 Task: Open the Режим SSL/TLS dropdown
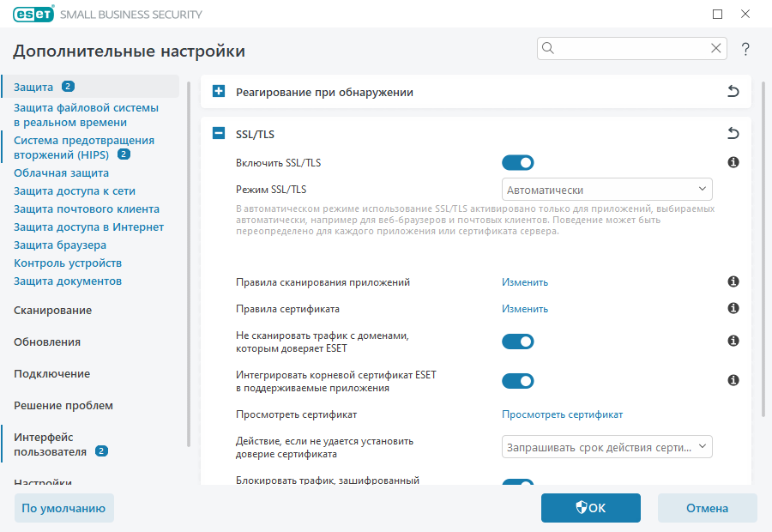606,189
